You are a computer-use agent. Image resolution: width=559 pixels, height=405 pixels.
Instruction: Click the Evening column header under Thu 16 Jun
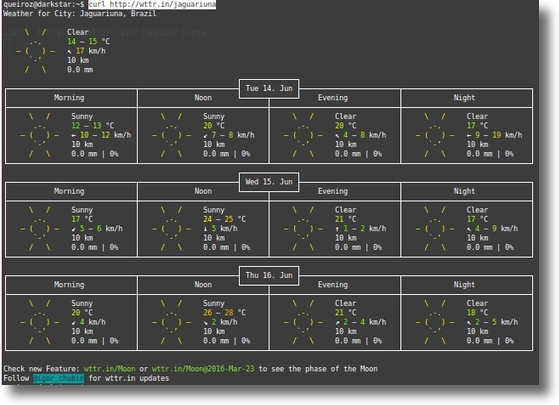click(333, 284)
